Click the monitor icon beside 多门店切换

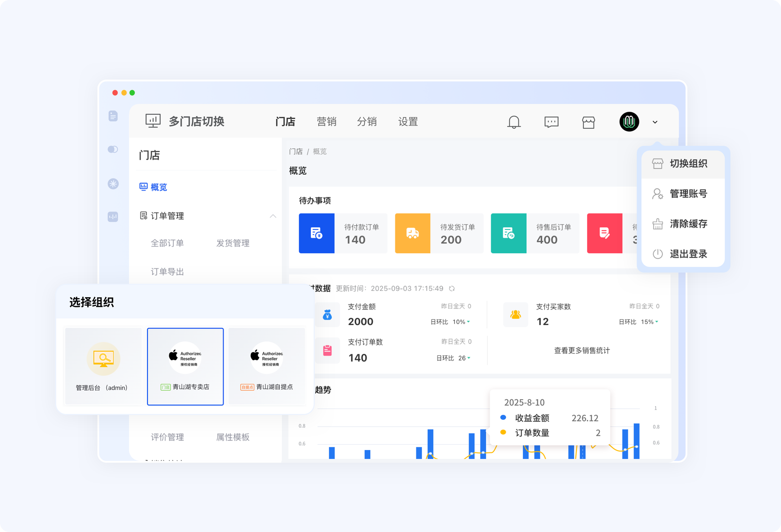(153, 121)
